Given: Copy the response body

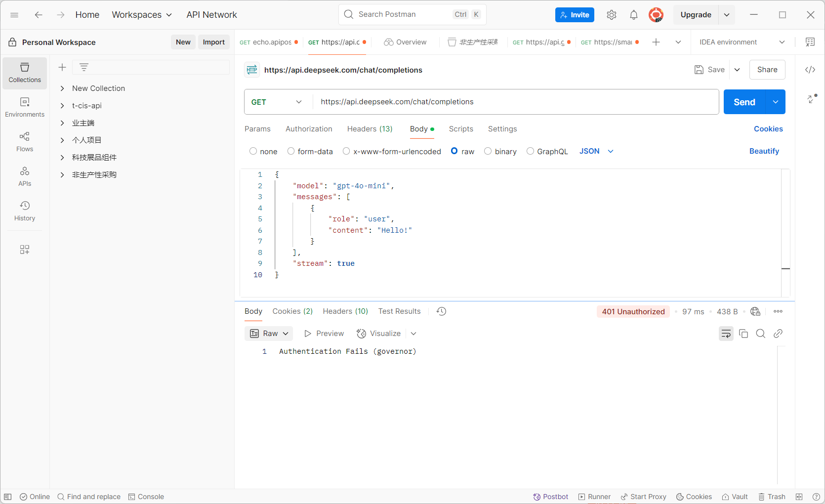Looking at the screenshot, I should point(743,334).
